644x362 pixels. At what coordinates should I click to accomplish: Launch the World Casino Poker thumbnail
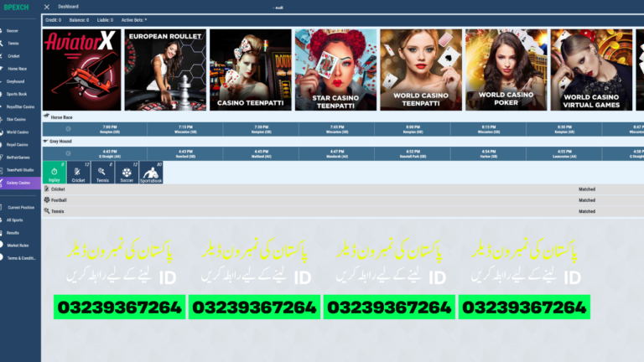point(506,70)
